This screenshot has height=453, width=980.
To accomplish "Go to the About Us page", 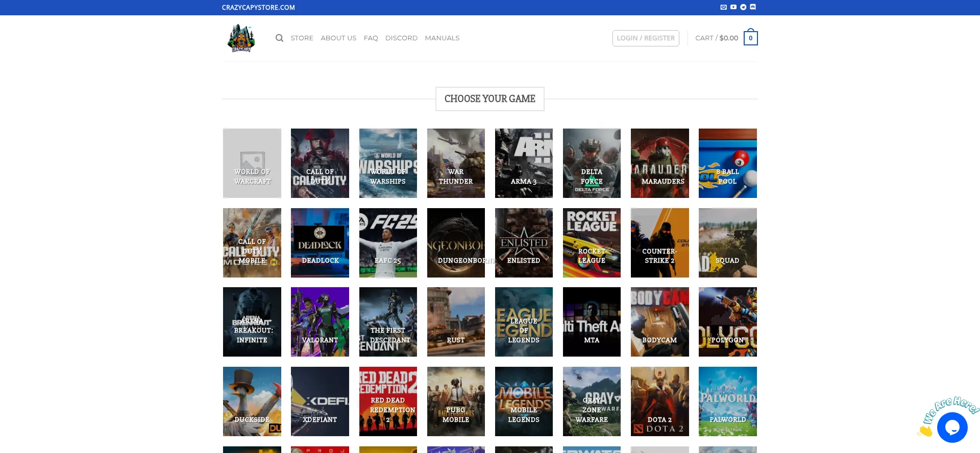I will click(338, 38).
